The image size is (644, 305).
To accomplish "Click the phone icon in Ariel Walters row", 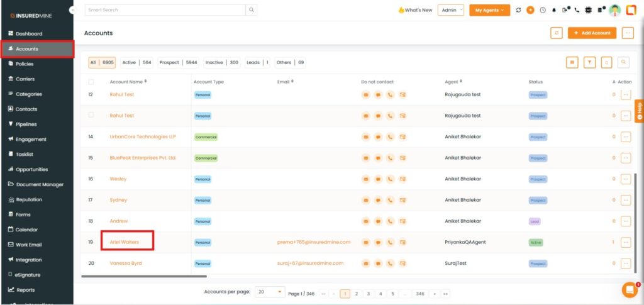I will coord(390,242).
